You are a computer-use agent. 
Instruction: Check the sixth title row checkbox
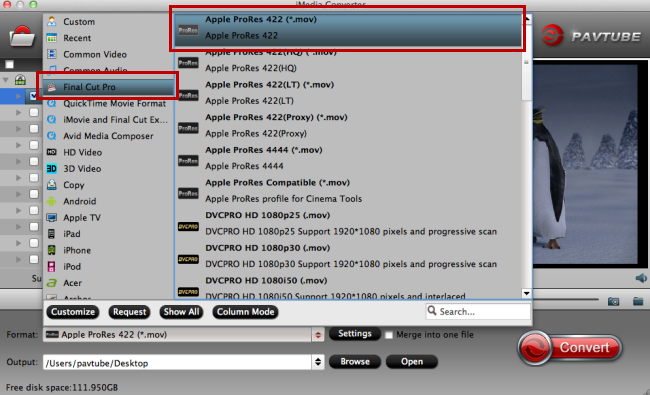(x=34, y=178)
